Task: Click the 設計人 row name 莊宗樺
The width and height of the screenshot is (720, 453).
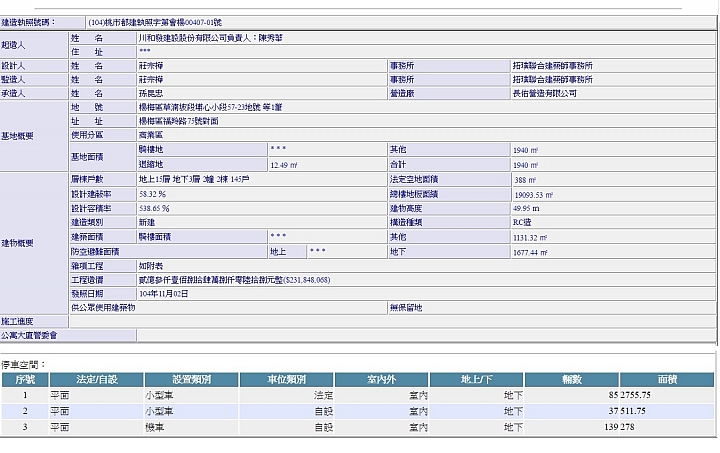Action: (151, 66)
